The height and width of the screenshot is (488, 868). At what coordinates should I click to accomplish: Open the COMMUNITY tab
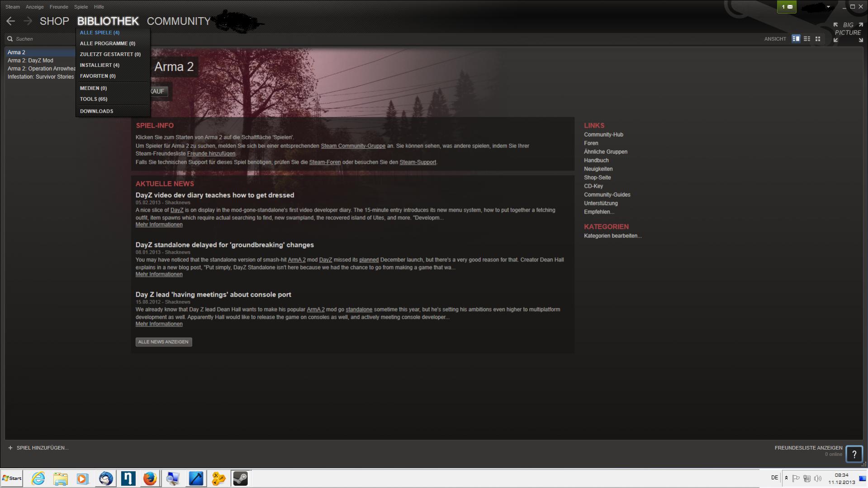click(x=179, y=21)
